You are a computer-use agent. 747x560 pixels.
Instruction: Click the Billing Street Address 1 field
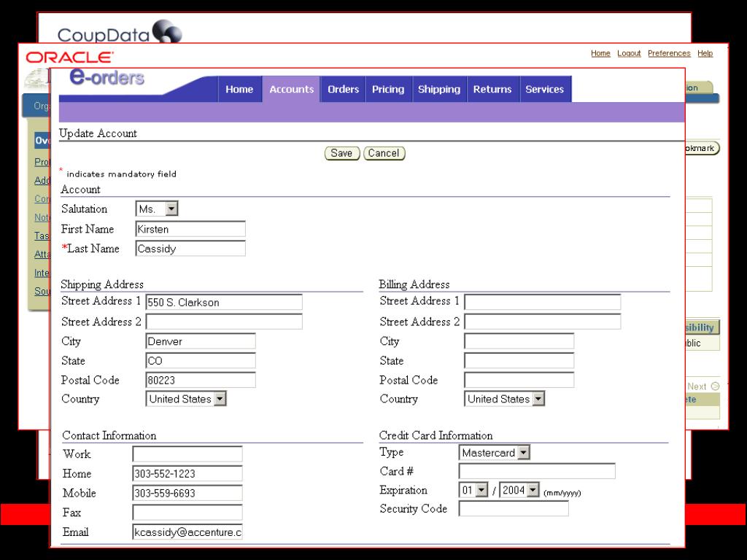(x=543, y=303)
